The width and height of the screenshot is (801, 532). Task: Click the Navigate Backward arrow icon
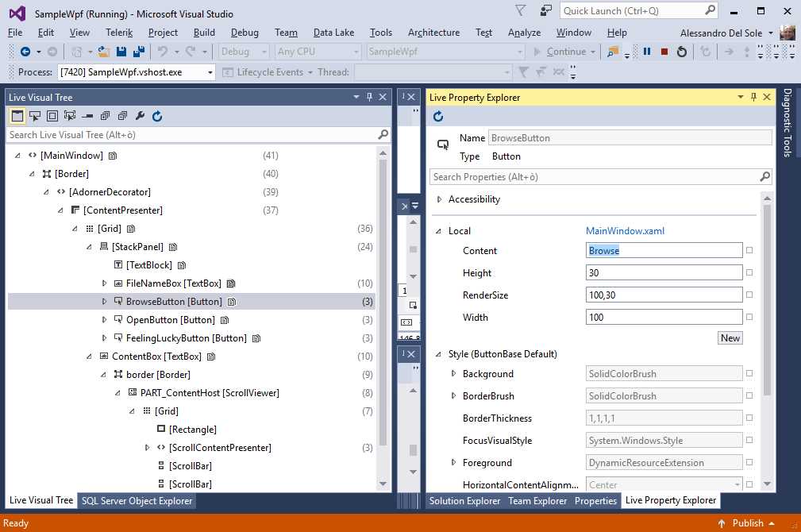click(x=25, y=52)
